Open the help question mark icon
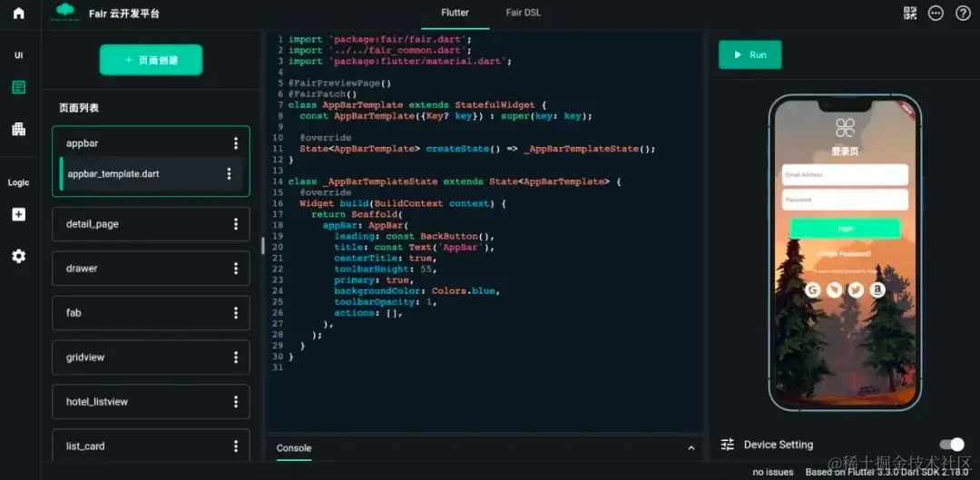This screenshot has width=980, height=480. click(x=963, y=13)
